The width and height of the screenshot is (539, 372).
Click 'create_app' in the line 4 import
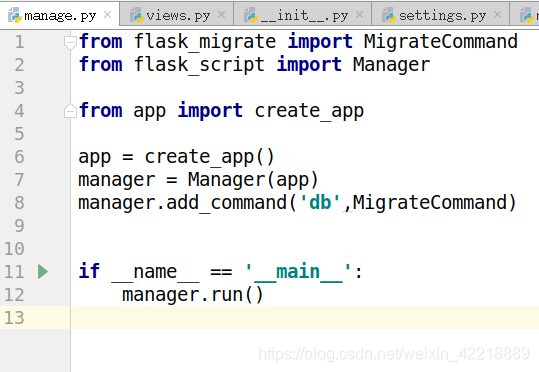tap(309, 111)
